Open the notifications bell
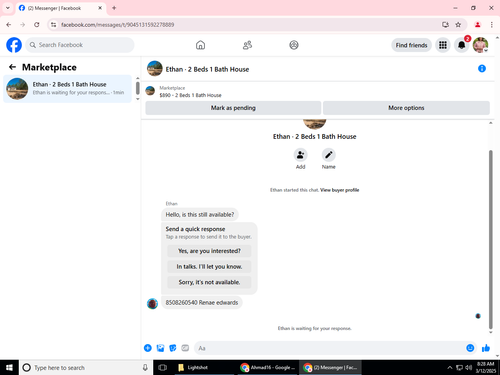 [x=461, y=45]
